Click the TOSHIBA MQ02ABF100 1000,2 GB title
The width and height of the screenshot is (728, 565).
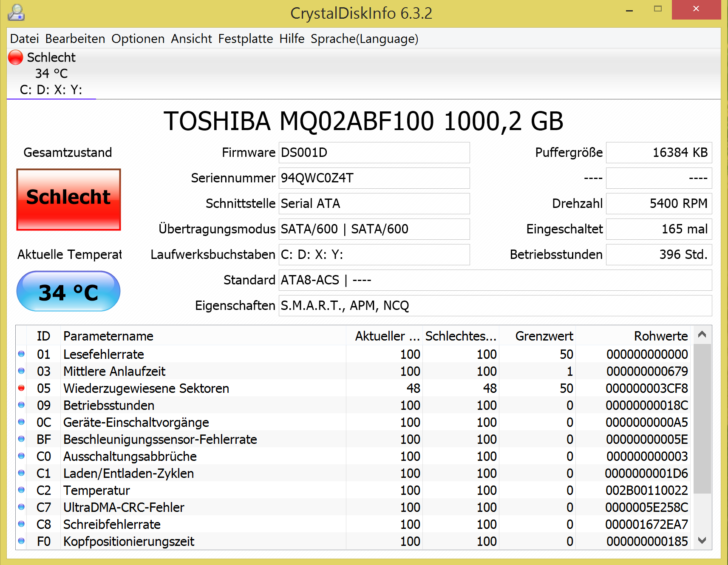pyautogui.click(x=364, y=121)
